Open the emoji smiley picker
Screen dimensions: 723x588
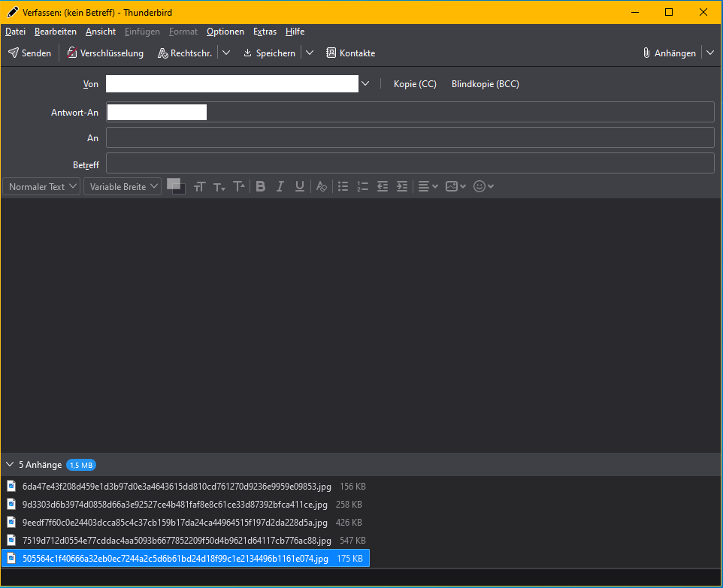[x=483, y=186]
